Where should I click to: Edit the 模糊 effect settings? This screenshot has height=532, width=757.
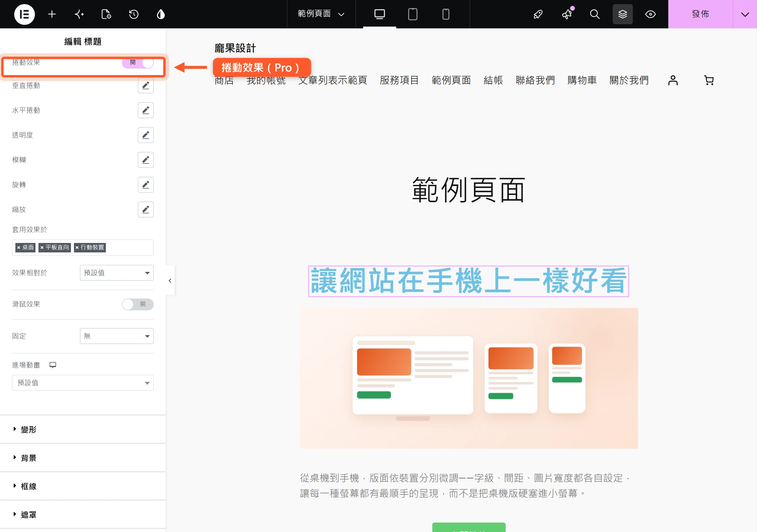pos(146,160)
